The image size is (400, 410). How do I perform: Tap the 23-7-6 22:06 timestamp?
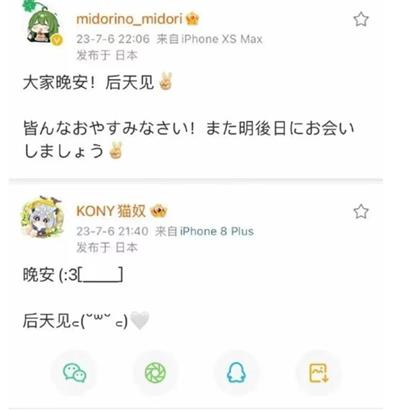(x=113, y=39)
